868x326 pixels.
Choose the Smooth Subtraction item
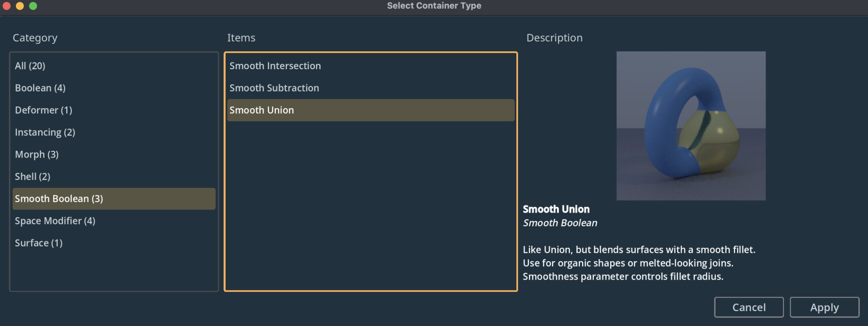371,88
